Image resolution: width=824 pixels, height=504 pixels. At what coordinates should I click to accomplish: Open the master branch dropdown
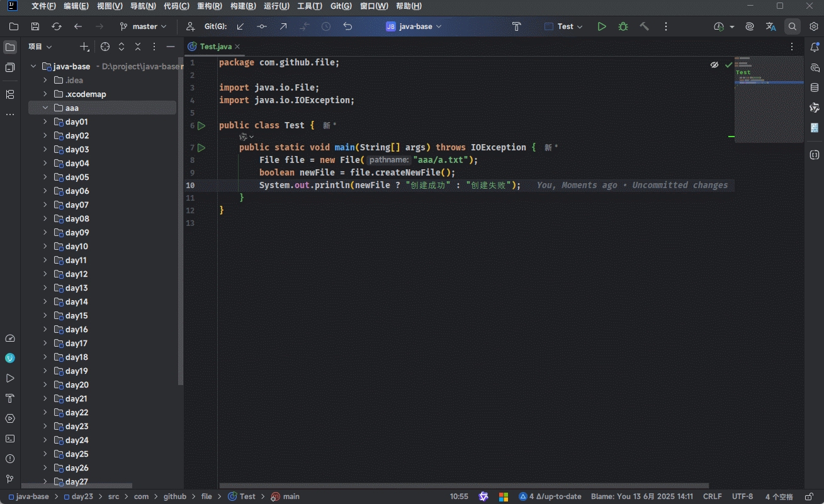click(x=144, y=26)
